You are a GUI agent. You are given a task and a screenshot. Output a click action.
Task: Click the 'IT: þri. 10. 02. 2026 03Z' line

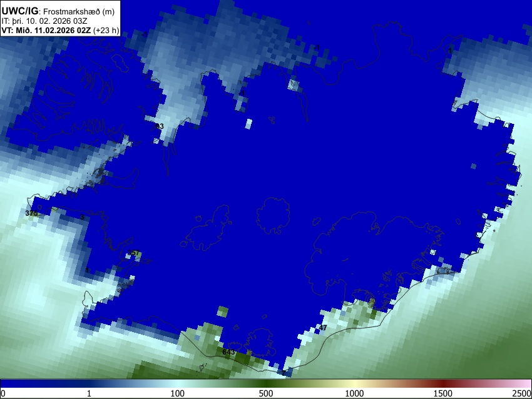(44, 21)
